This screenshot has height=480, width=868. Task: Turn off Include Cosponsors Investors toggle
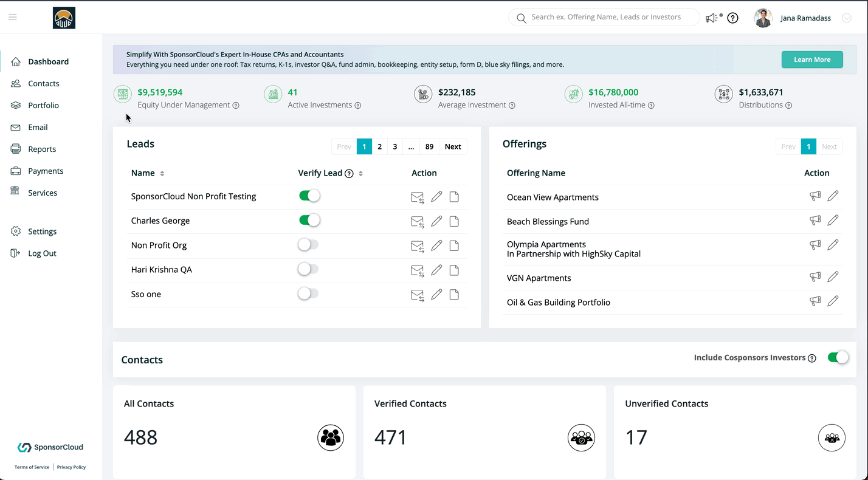click(838, 357)
